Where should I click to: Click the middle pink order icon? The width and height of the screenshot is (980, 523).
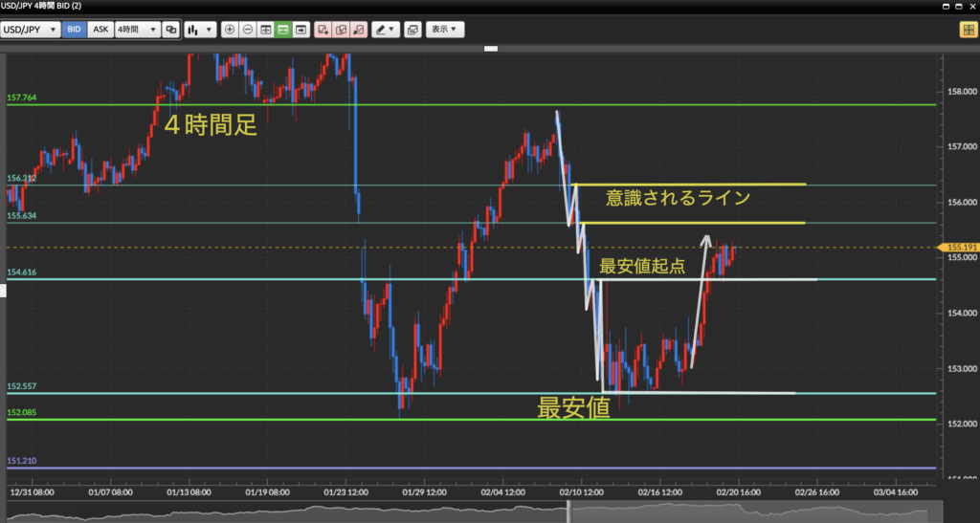pyautogui.click(x=341, y=30)
